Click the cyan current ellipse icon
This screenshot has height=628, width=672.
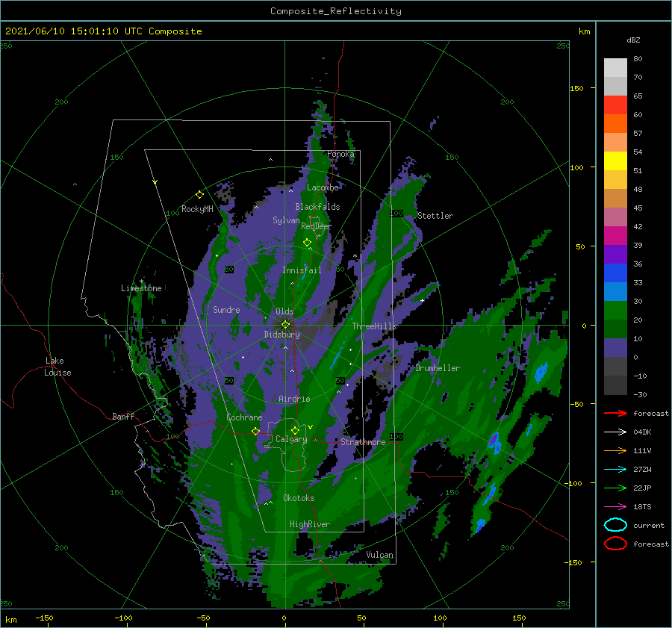point(615,525)
